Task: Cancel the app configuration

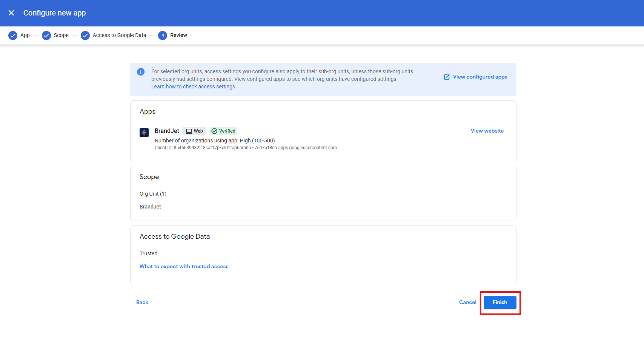Action: pyautogui.click(x=468, y=302)
